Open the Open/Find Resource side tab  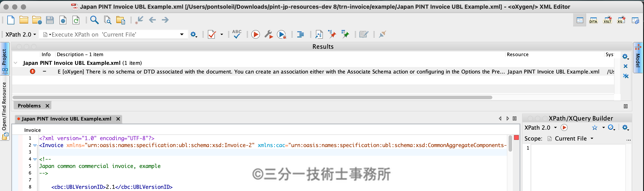5,108
